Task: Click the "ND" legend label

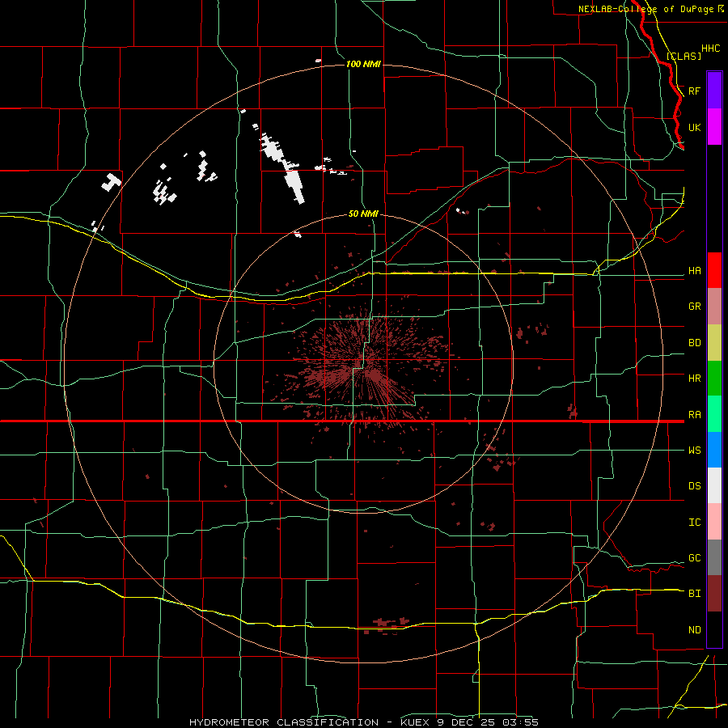Action: click(x=695, y=630)
